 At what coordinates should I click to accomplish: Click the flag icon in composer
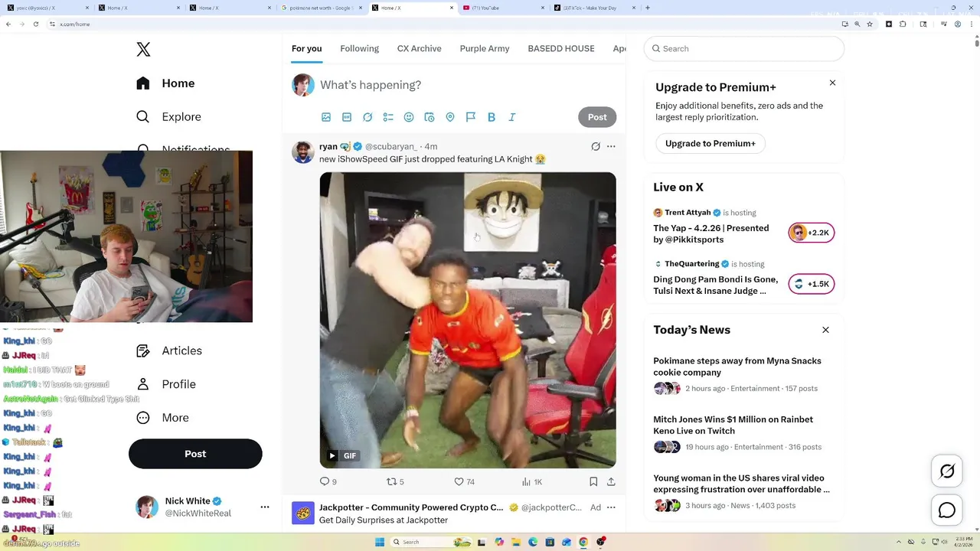click(471, 117)
